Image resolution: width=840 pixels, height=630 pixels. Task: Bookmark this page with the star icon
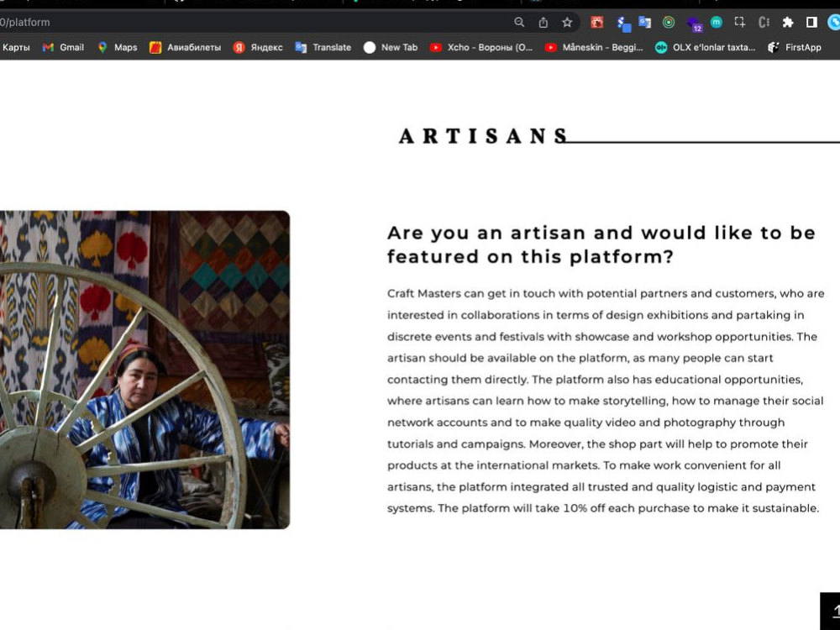[x=567, y=22]
